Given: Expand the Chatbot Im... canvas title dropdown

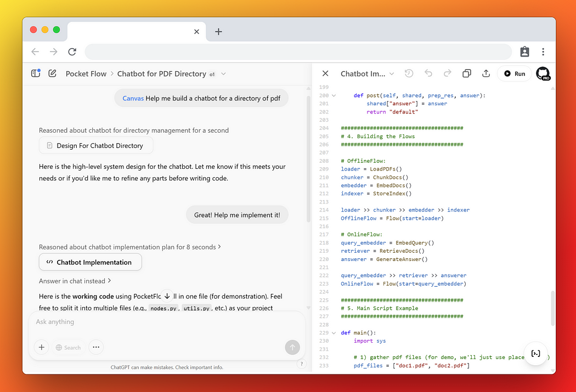Looking at the screenshot, I should (x=392, y=73).
